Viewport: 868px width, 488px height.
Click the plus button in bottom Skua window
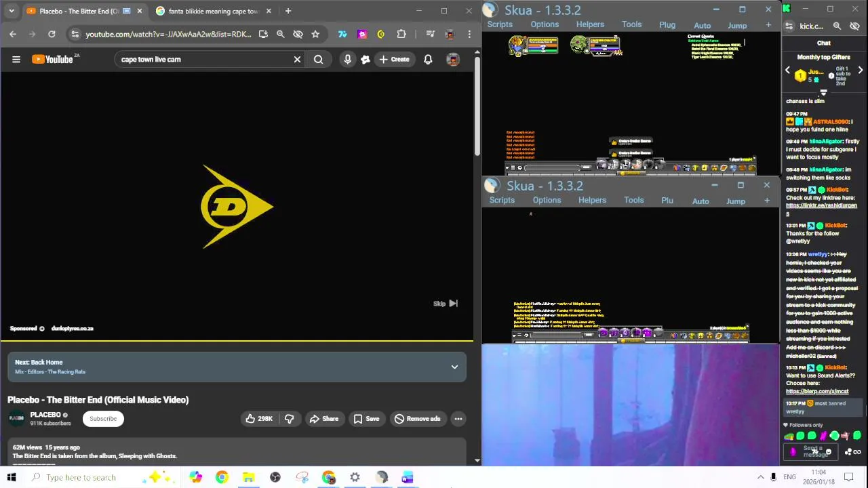tap(767, 201)
